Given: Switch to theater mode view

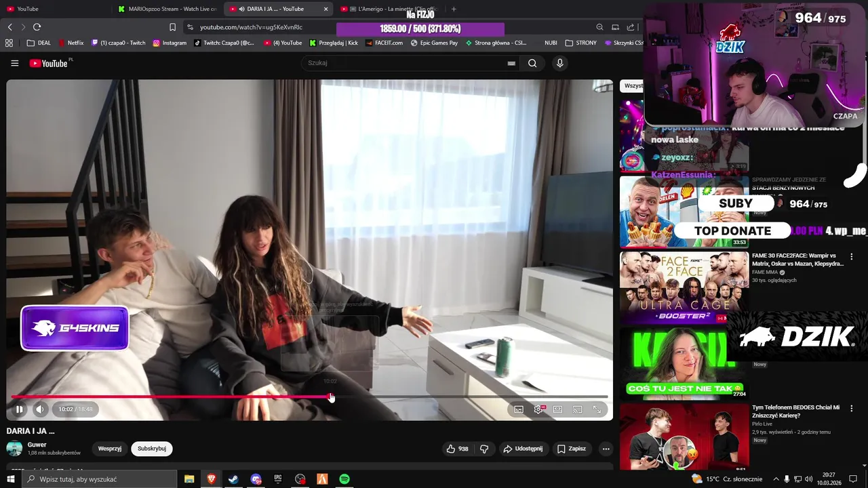Looking at the screenshot, I should coord(557,409).
